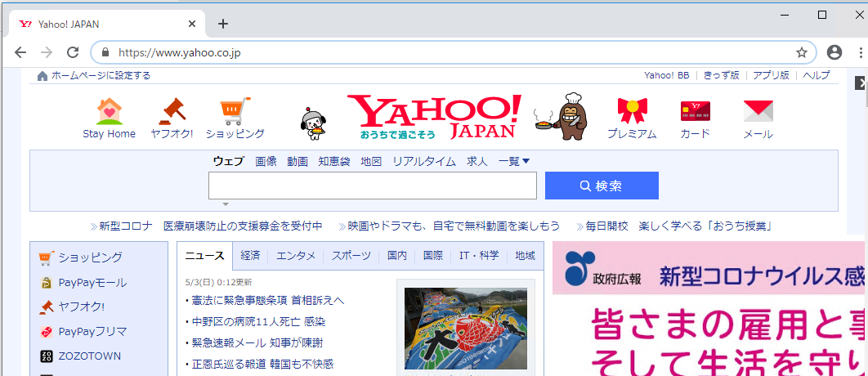Click the blue 検索 search button
Image resolution: width=868 pixels, height=376 pixels.
602,186
